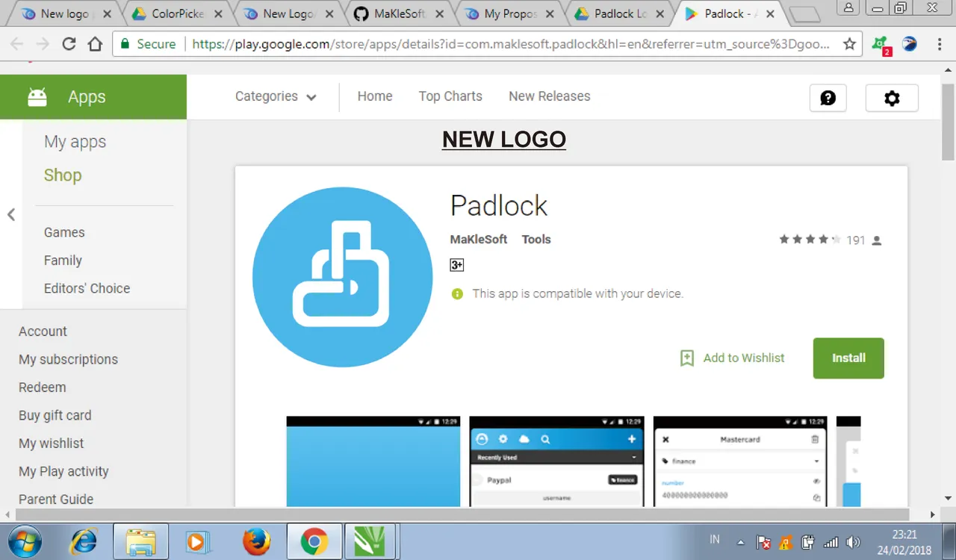The height and width of the screenshot is (560, 956).
Task: Open the green pen app in taskbar
Action: (370, 541)
